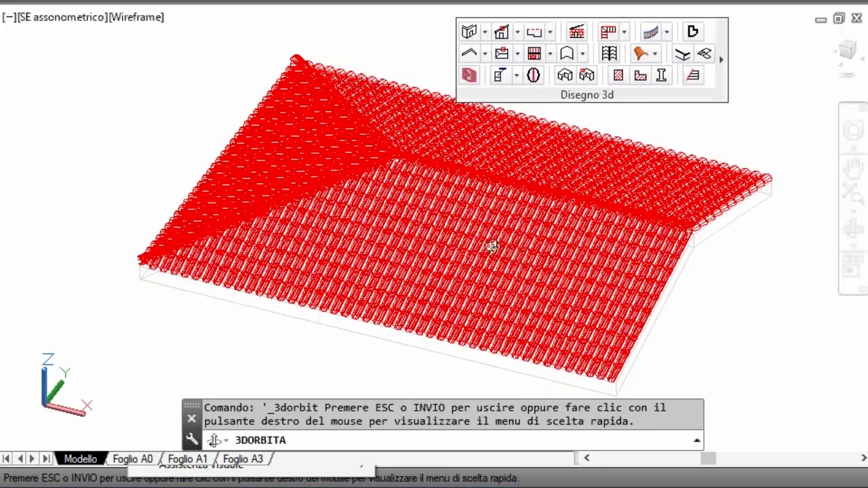Image resolution: width=868 pixels, height=488 pixels.
Task: Jump to the last layout tab arrow
Action: pos(45,459)
